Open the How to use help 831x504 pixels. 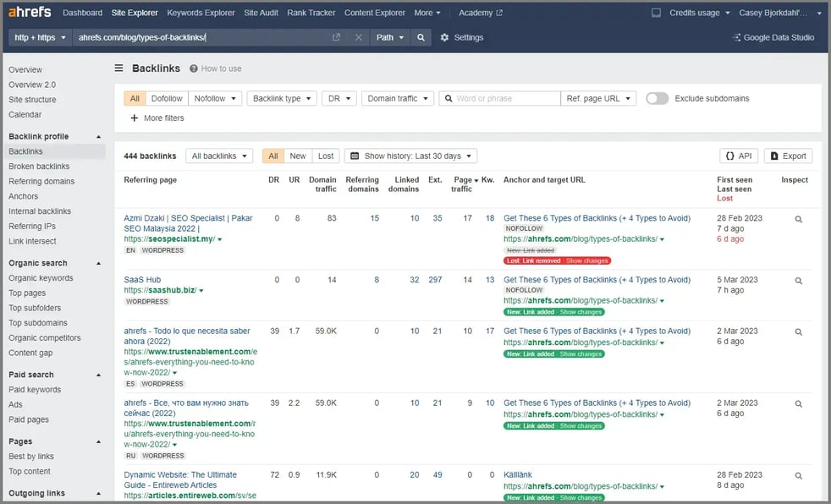pos(216,68)
